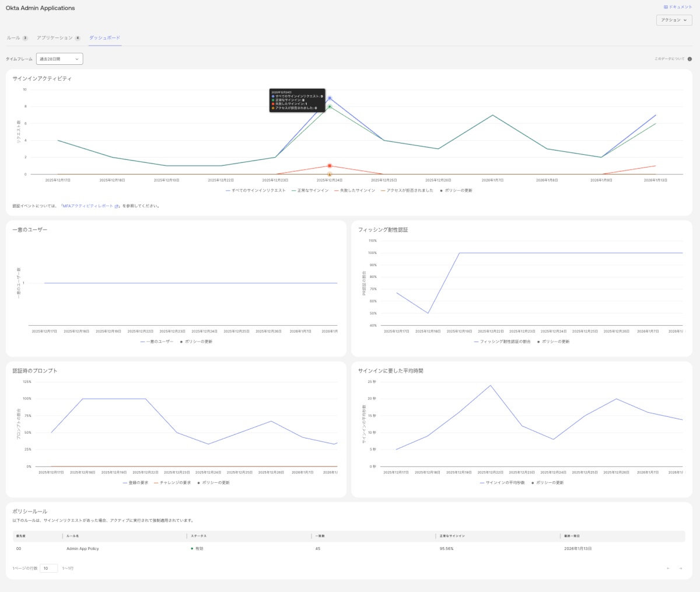Go to next page with right arrow
Image resolution: width=700 pixels, height=592 pixels.
[680, 568]
